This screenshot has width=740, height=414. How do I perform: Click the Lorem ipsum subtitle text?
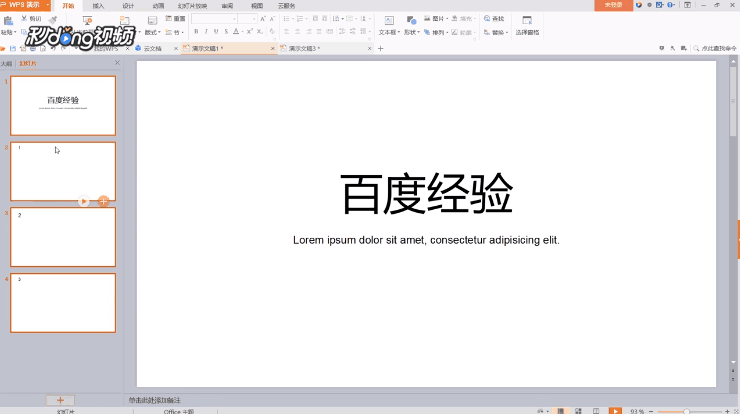pyautogui.click(x=426, y=240)
